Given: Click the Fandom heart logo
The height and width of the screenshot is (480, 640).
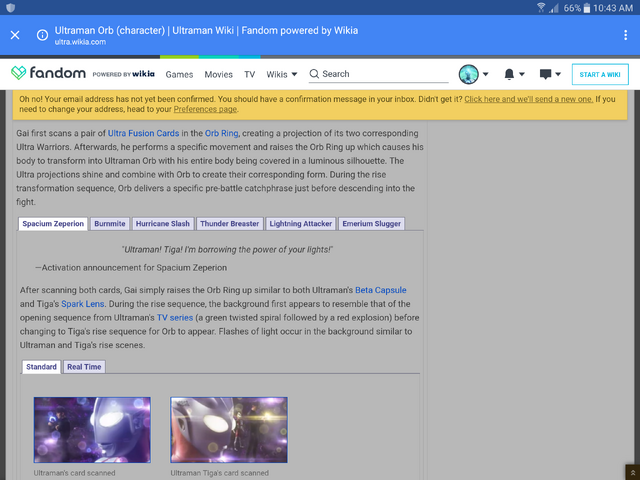Looking at the screenshot, I should pos(18,73).
